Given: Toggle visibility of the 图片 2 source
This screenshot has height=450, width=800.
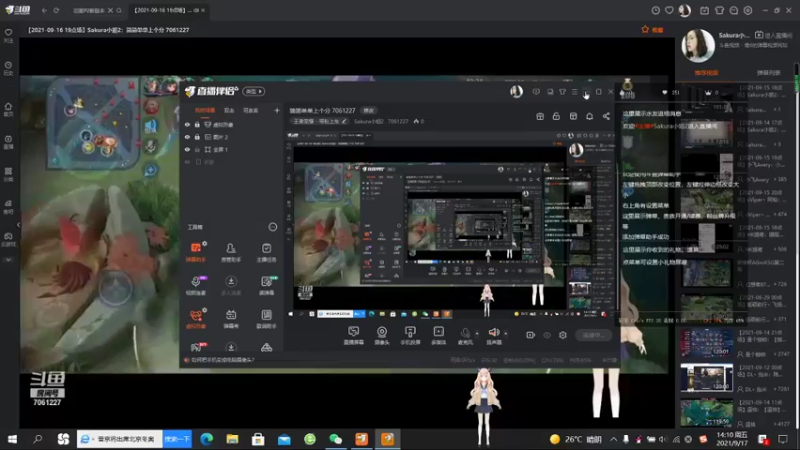Looking at the screenshot, I should tap(187, 137).
